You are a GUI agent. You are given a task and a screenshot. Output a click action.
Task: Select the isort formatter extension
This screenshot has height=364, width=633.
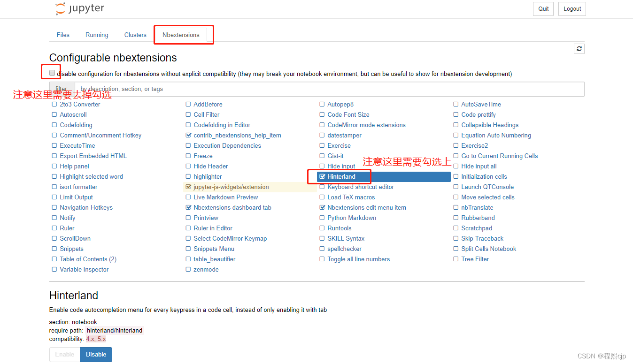[x=78, y=187]
